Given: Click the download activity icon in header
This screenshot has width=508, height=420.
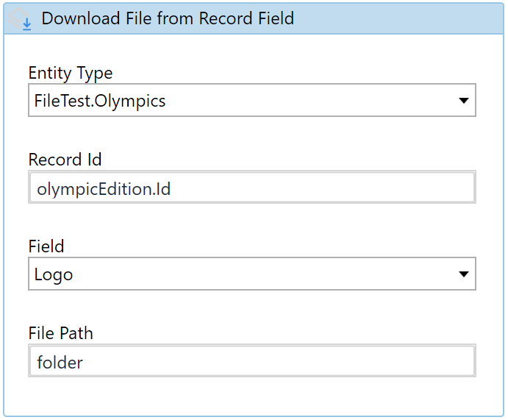Looking at the screenshot, I should coord(19,19).
